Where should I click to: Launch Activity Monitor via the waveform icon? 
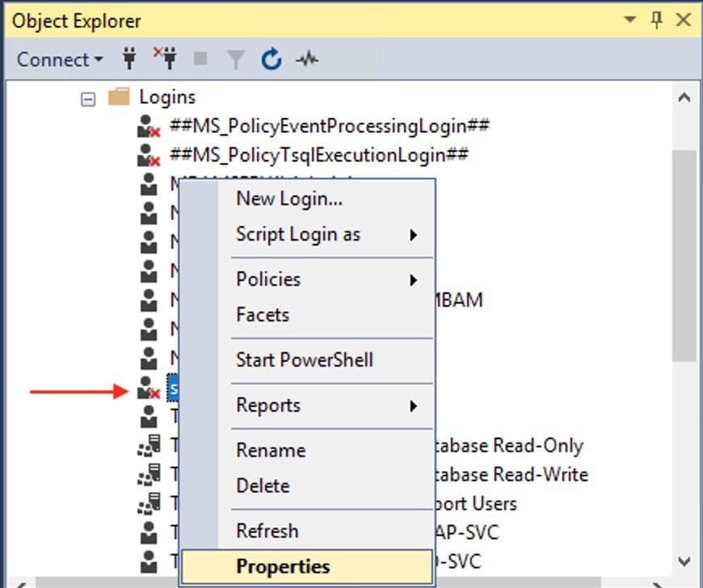[305, 58]
